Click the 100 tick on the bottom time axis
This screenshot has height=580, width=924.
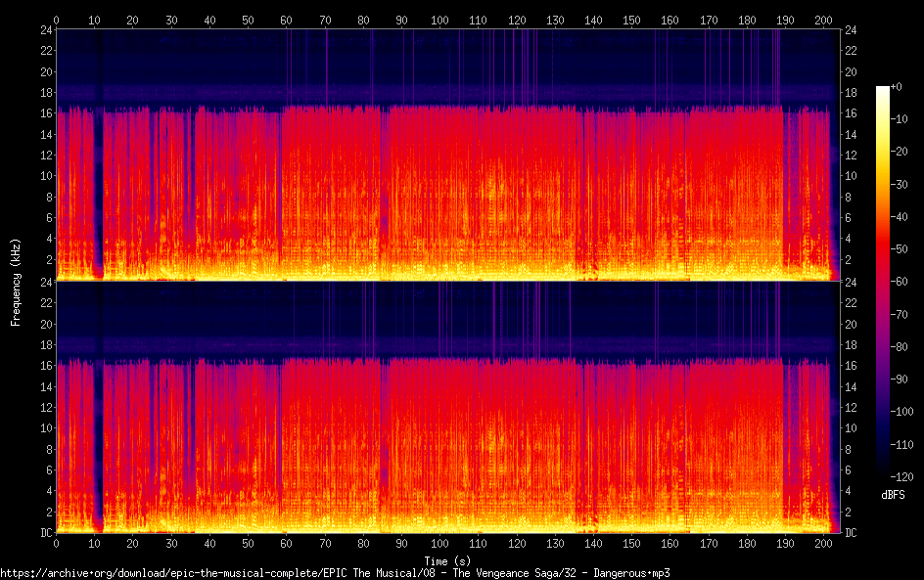click(439, 543)
